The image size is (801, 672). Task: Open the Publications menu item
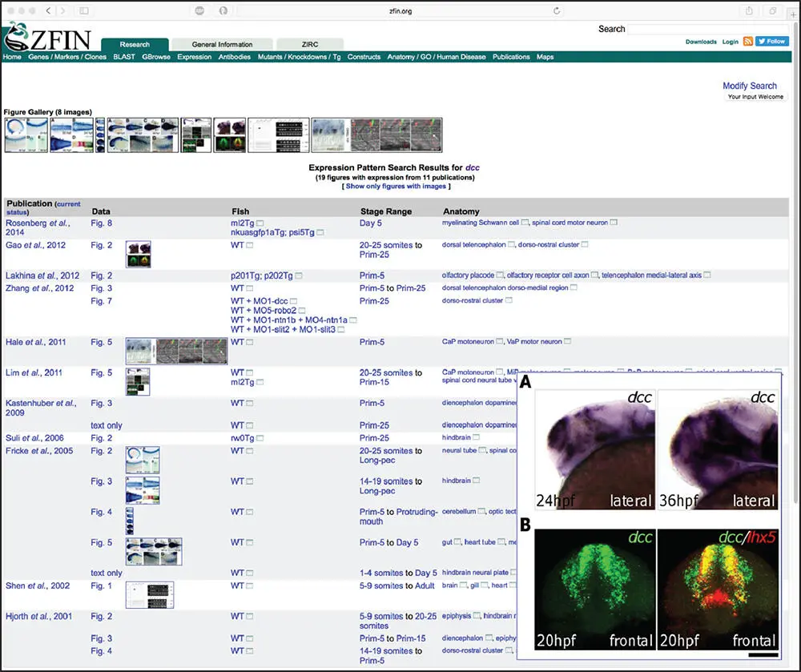[511, 57]
